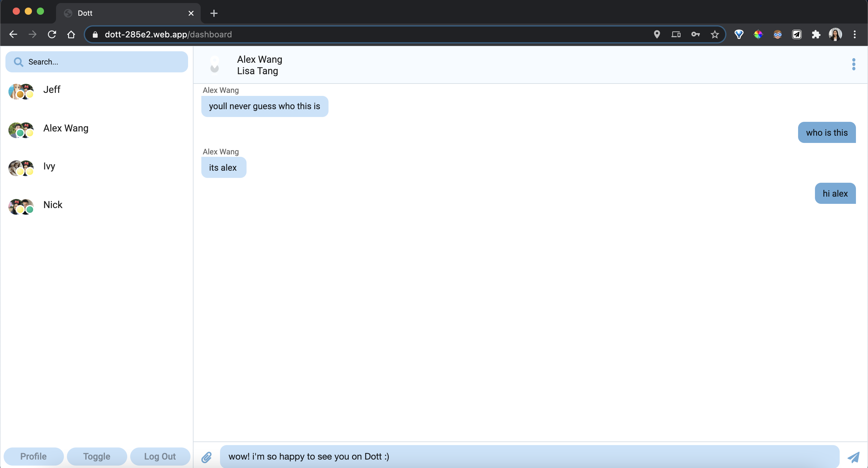Send the message with paper plane icon
This screenshot has width=868, height=468.
click(854, 457)
